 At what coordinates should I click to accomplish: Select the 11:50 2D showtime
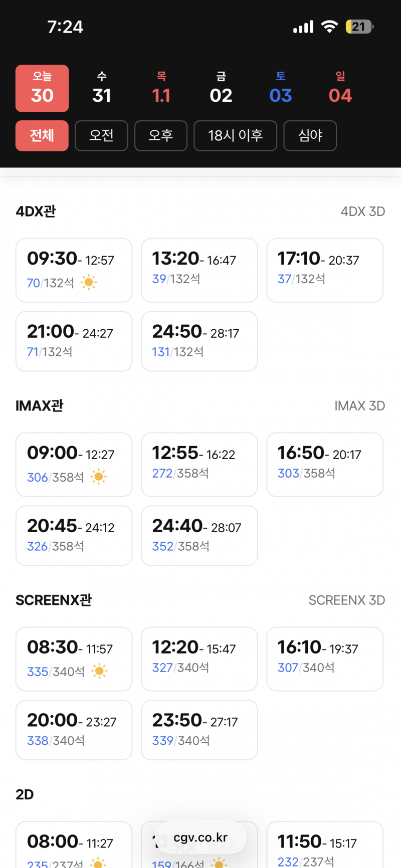(x=324, y=847)
